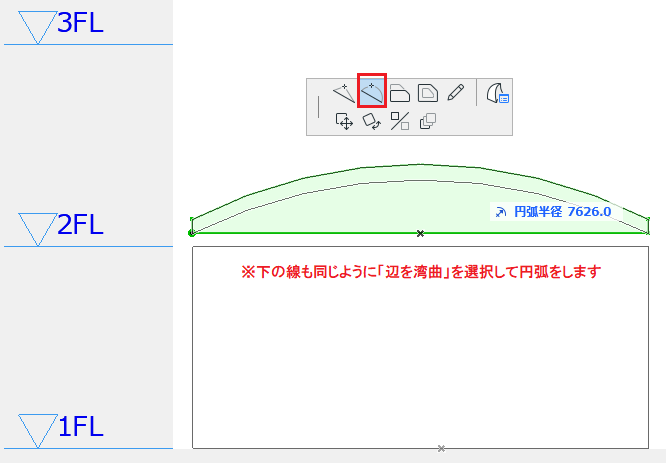Click the arc radius value 7626.0

click(589, 212)
